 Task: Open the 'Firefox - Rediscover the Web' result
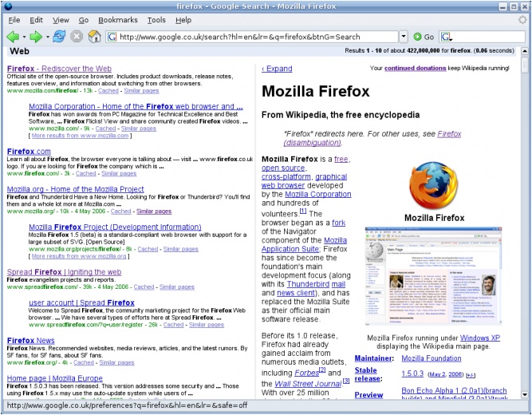[x=59, y=69]
